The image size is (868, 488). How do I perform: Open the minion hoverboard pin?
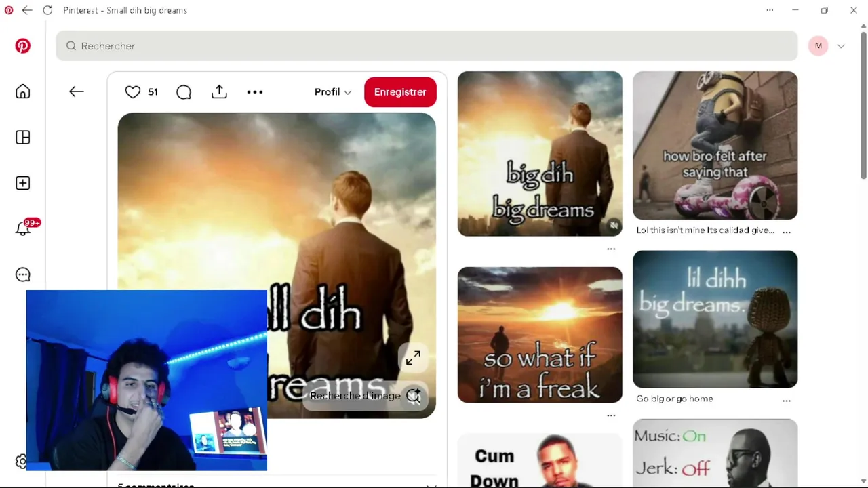(x=715, y=145)
